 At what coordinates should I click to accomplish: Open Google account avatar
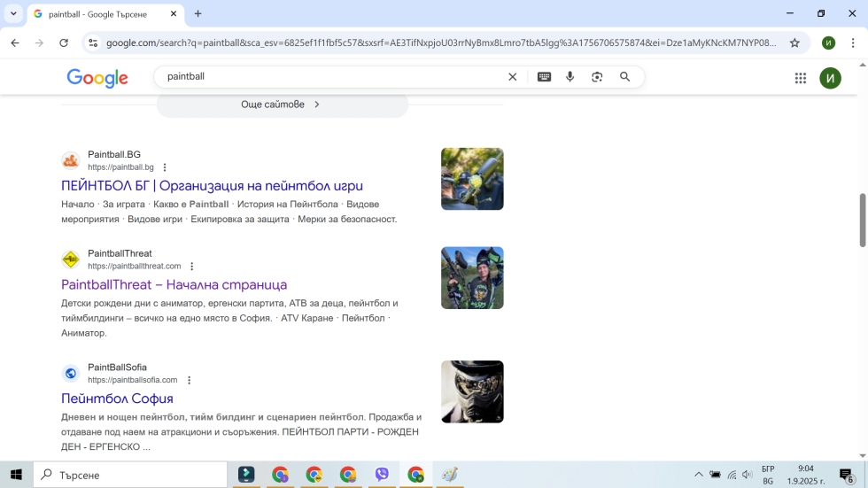pyautogui.click(x=830, y=78)
